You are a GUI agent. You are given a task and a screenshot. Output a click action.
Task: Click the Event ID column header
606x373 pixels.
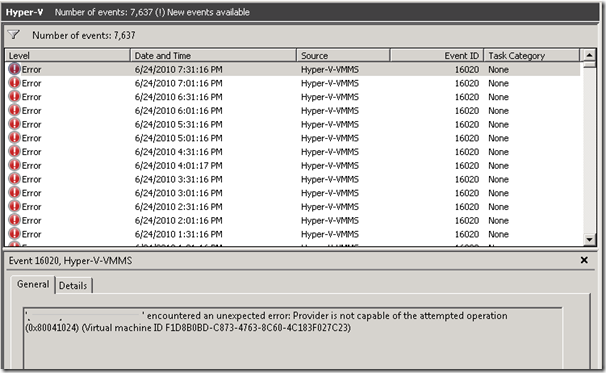tap(437, 56)
